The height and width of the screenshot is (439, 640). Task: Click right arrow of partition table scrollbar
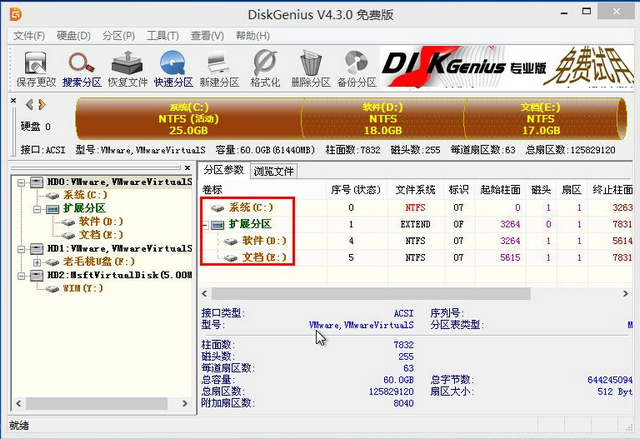625,294
